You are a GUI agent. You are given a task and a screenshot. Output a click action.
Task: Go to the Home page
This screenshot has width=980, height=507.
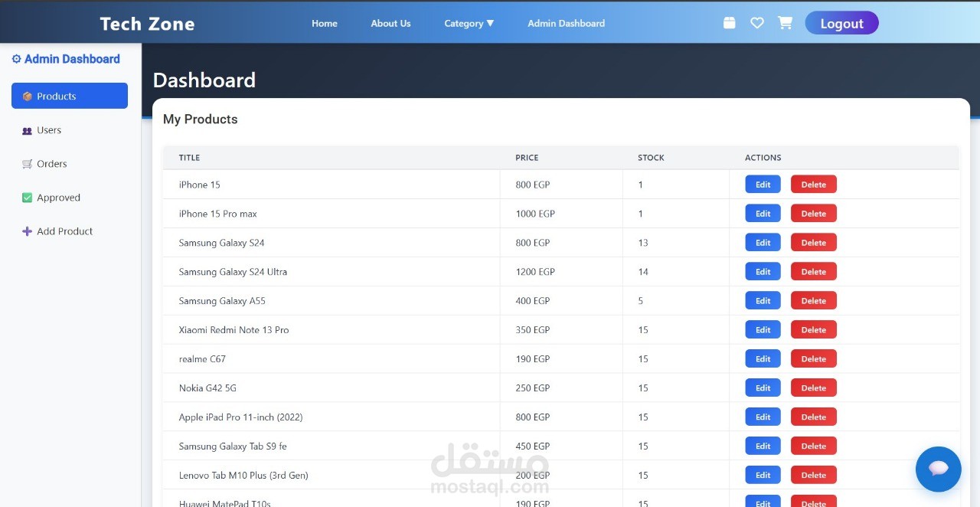325,24
